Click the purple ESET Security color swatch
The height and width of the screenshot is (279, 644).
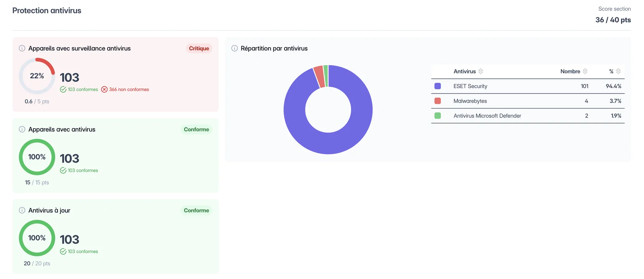point(438,86)
